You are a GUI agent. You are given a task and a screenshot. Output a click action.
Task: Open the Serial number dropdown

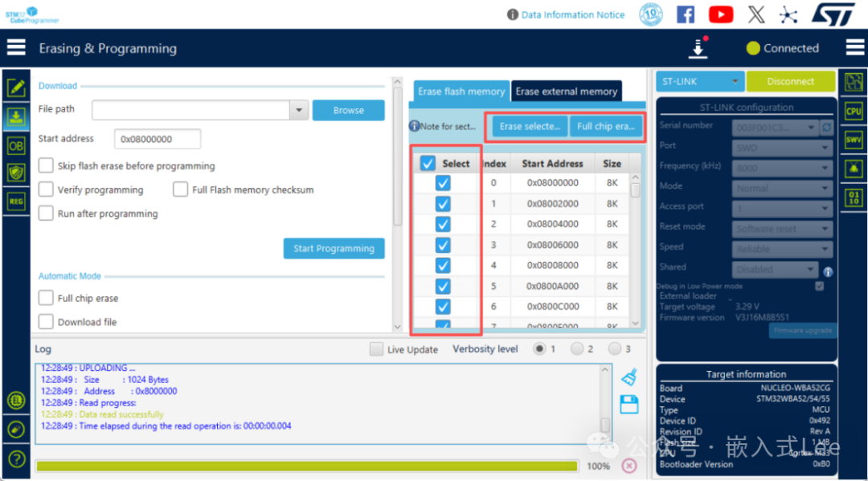[775, 128]
